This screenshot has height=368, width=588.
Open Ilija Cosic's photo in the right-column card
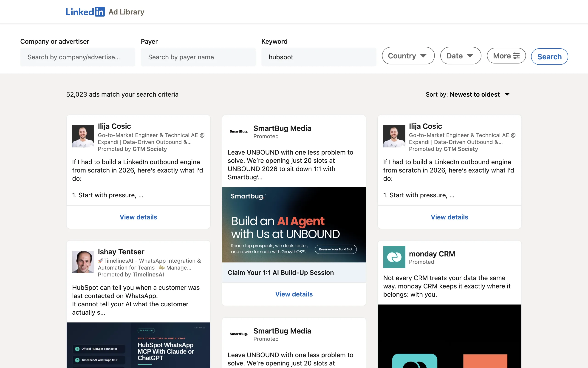pos(394,136)
